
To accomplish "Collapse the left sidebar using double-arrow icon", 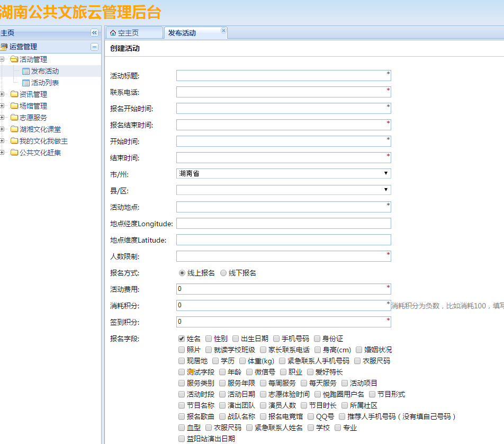I will click(94, 33).
